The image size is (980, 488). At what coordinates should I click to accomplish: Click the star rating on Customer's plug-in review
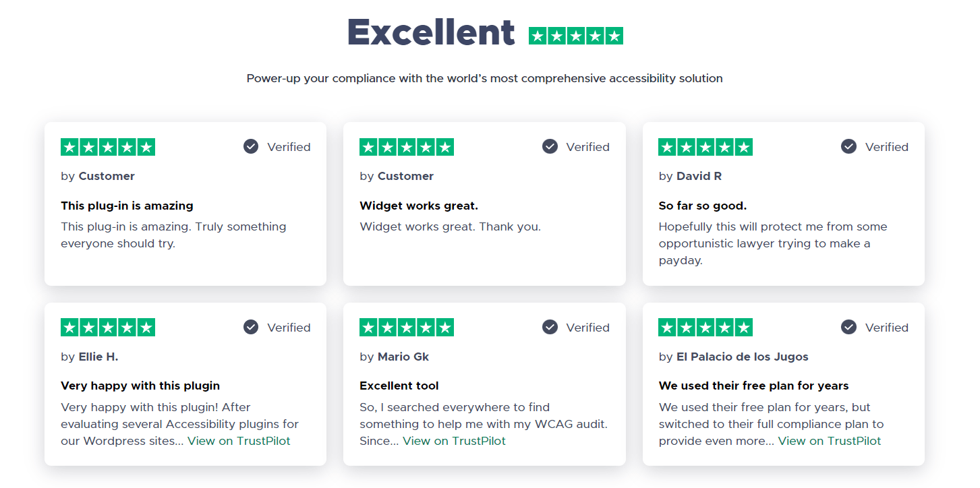point(107,146)
